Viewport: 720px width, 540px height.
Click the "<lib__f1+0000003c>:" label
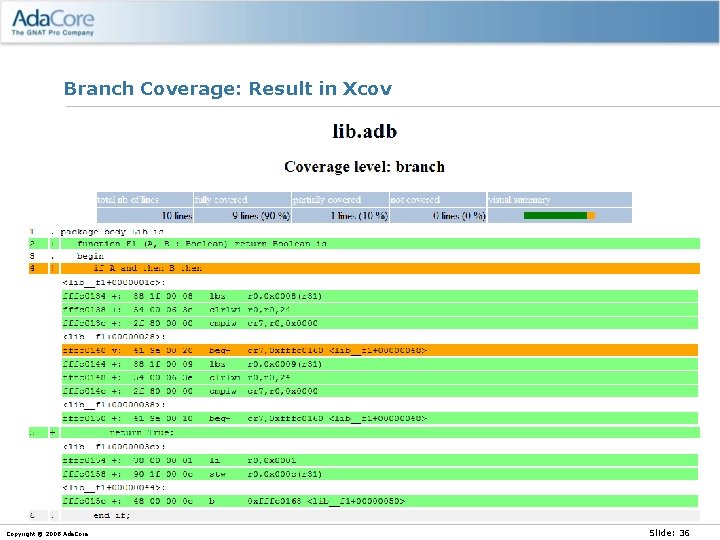(x=114, y=446)
